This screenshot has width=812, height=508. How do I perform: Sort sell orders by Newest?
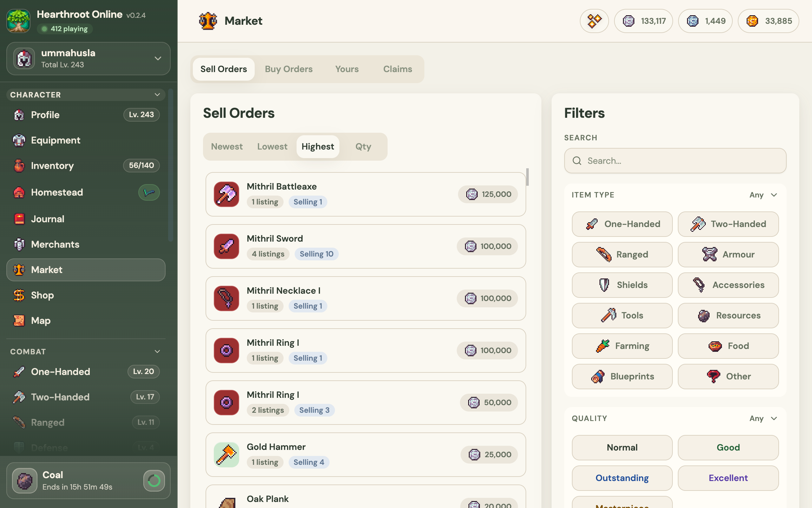pos(227,146)
